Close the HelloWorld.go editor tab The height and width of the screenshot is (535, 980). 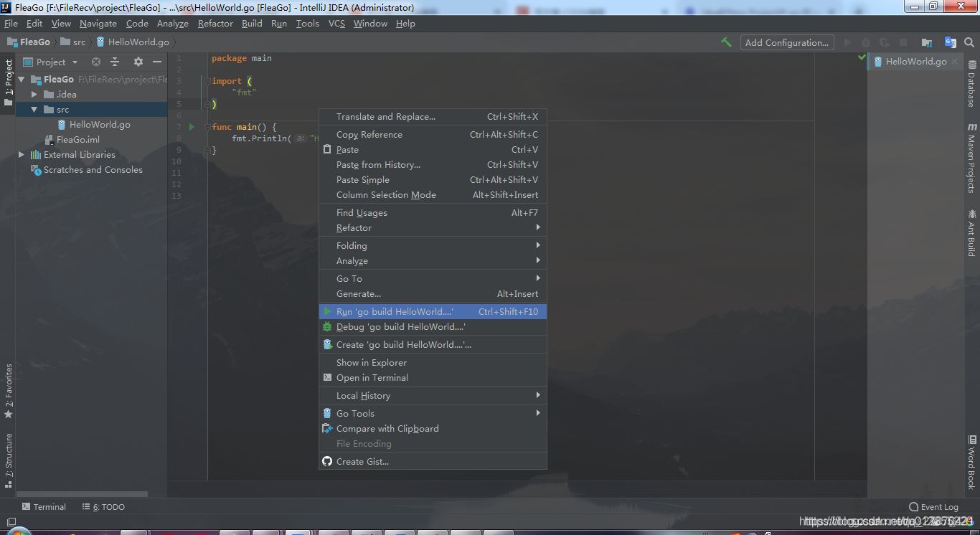953,62
